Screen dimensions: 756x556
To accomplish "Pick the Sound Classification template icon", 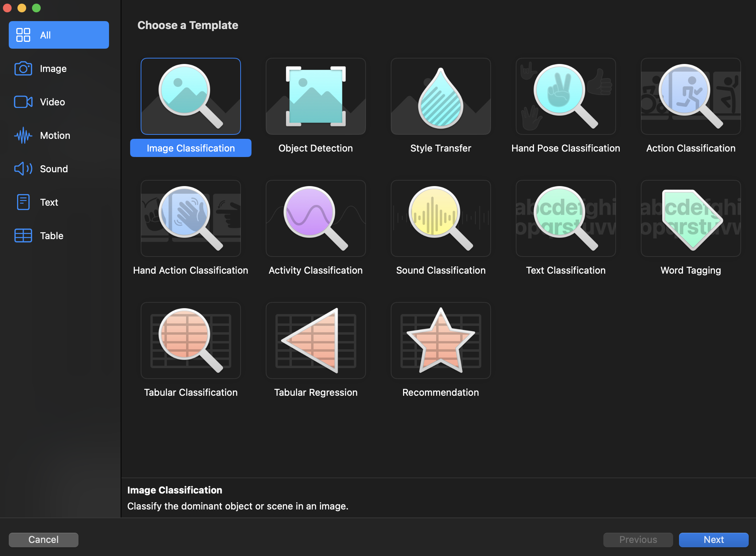I will click(441, 218).
